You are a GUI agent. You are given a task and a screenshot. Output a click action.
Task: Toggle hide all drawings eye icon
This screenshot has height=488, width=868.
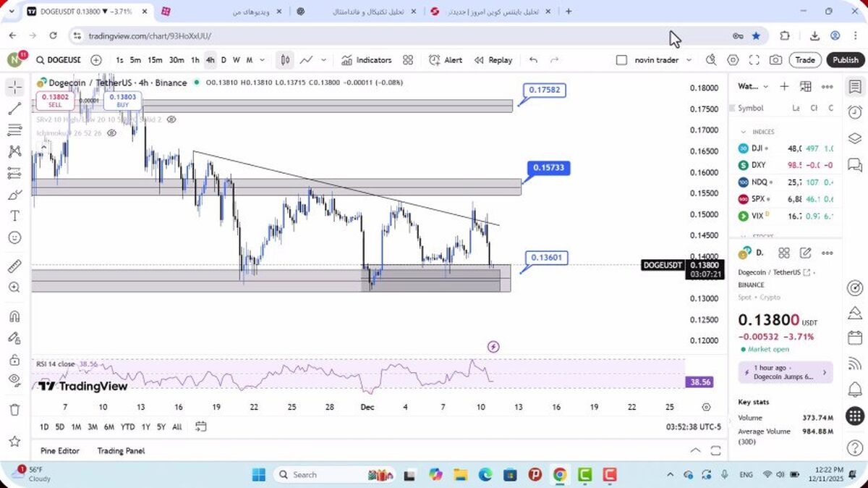pyautogui.click(x=14, y=380)
